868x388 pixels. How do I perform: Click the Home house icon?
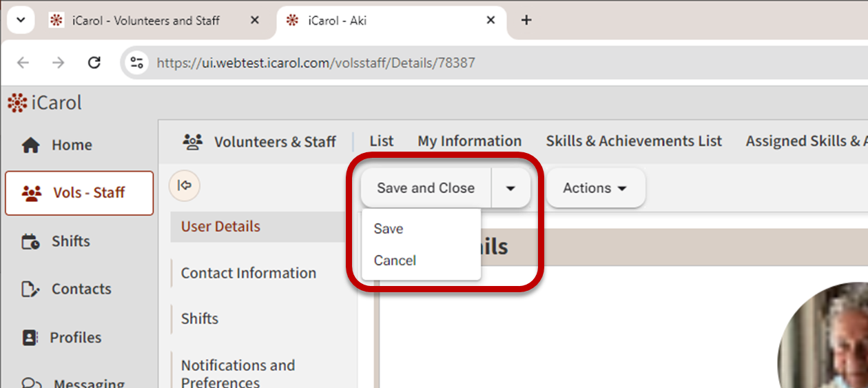(x=31, y=145)
